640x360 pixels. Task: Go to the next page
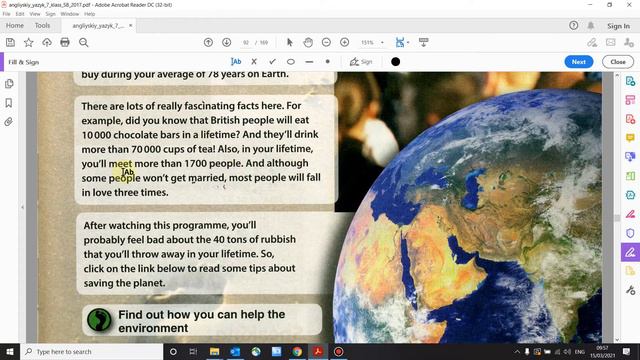tap(227, 42)
